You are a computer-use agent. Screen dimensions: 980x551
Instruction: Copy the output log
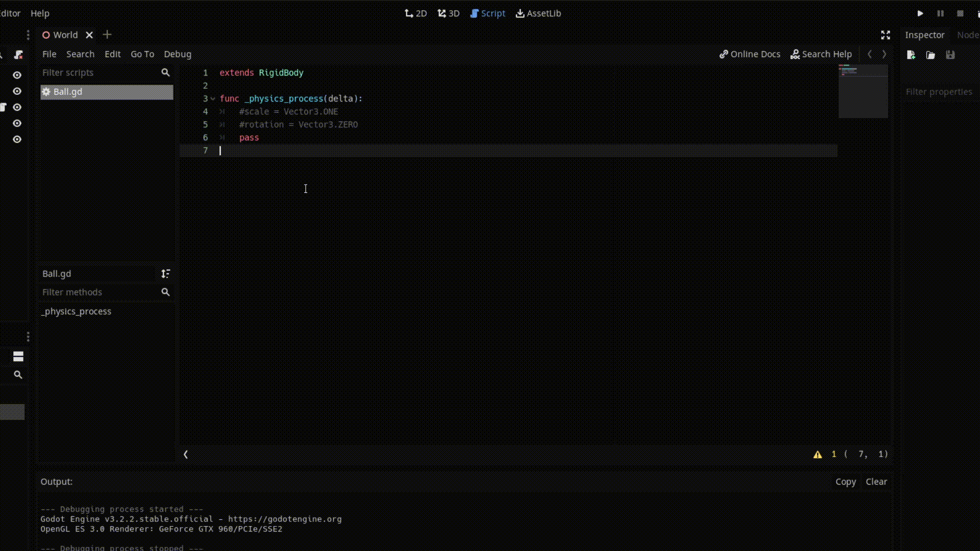coord(845,482)
